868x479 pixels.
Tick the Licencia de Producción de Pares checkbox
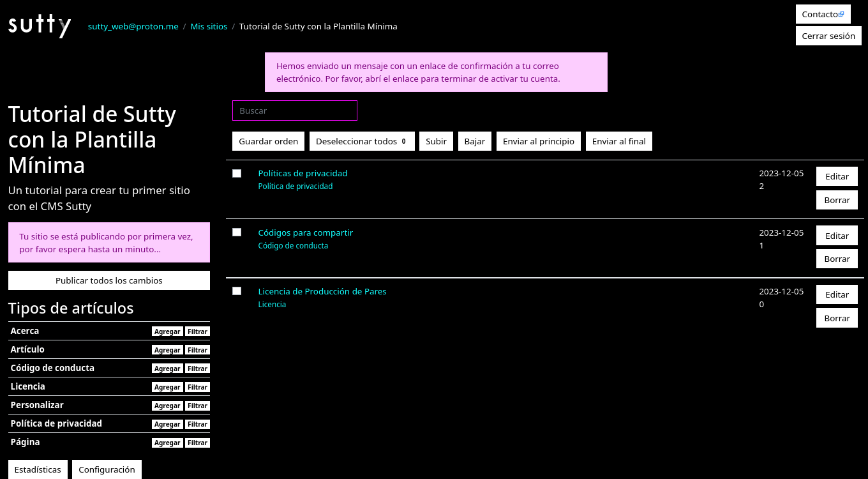click(x=237, y=291)
